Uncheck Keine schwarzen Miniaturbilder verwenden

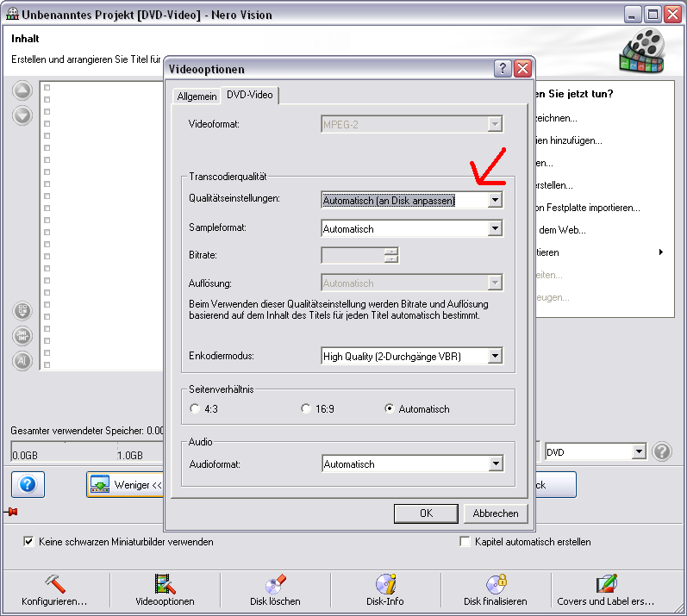pos(29,542)
